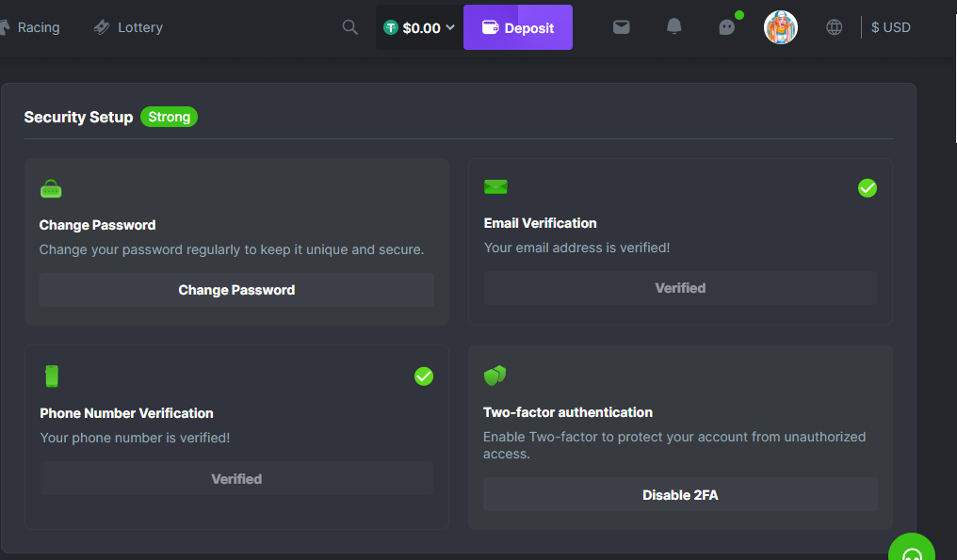
Task: Open the chat bubble icon
Action: point(726,27)
